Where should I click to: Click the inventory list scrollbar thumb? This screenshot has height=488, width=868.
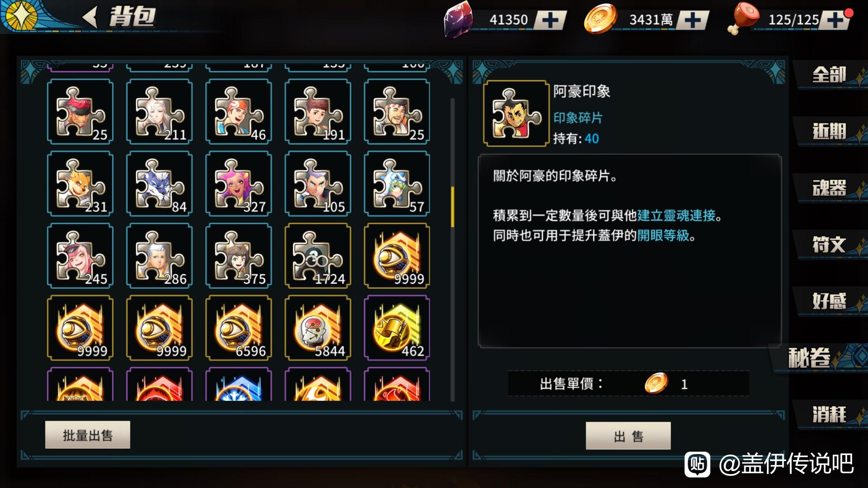[453, 207]
